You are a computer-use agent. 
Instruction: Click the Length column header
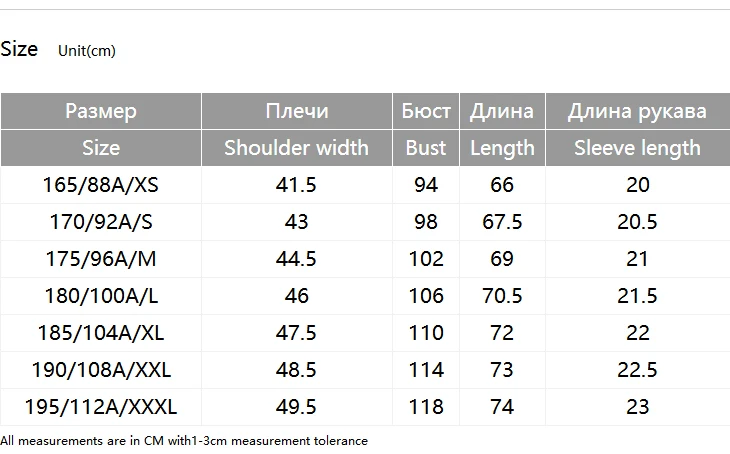502,148
